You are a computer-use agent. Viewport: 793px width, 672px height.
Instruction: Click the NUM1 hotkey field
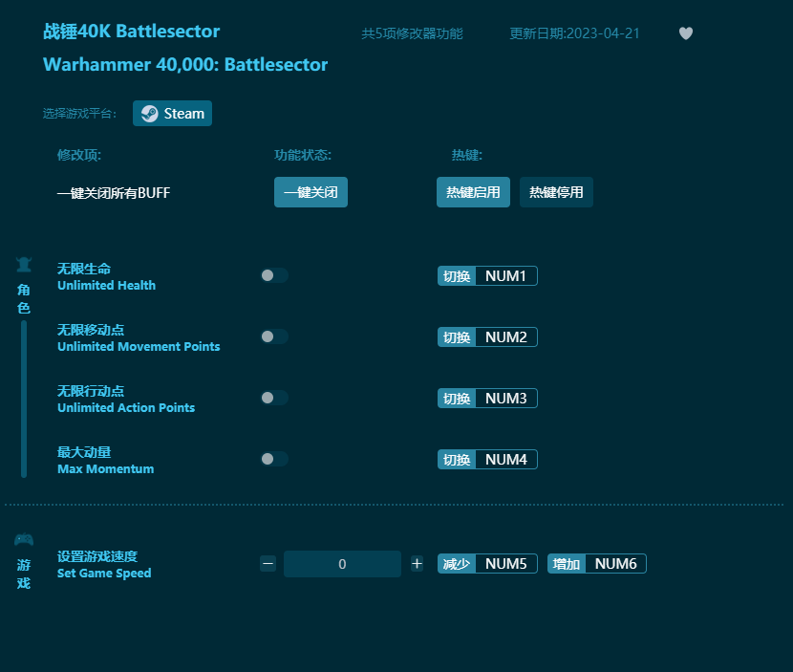[506, 276]
